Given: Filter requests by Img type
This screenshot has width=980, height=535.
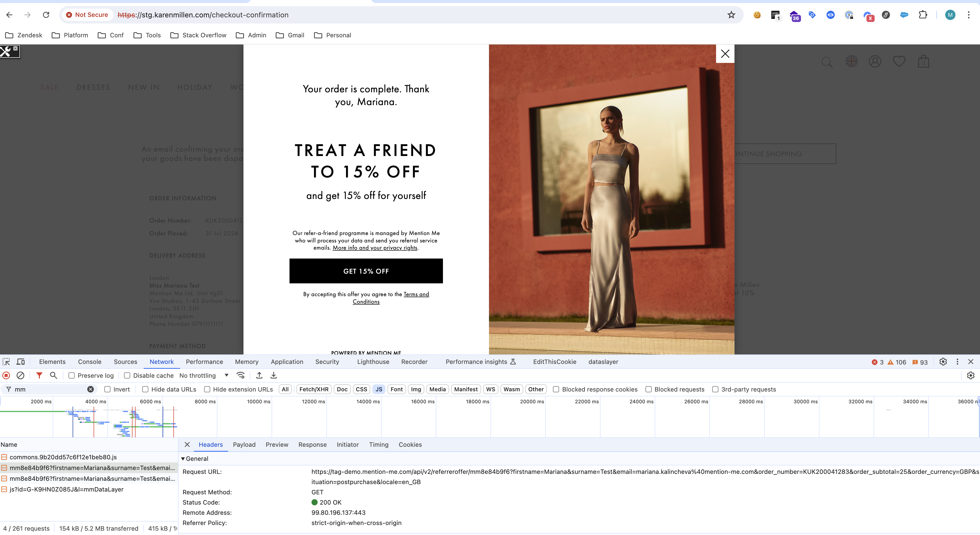Looking at the screenshot, I should coord(416,389).
